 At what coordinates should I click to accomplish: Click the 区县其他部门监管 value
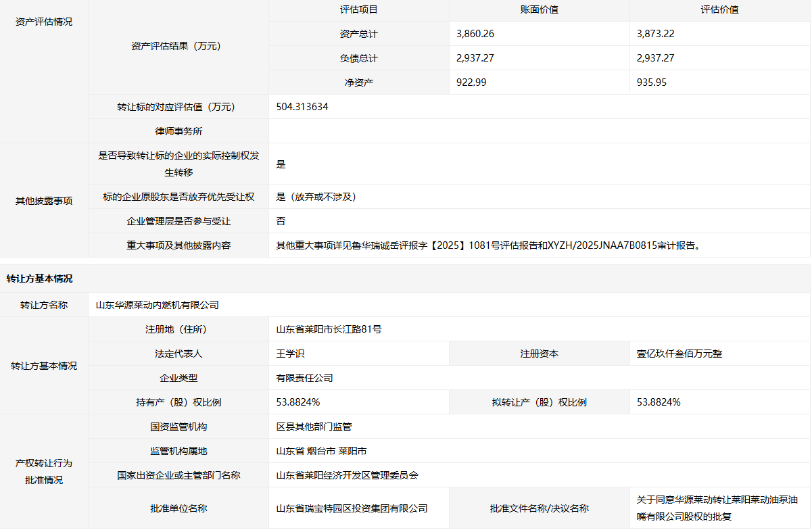314,427
